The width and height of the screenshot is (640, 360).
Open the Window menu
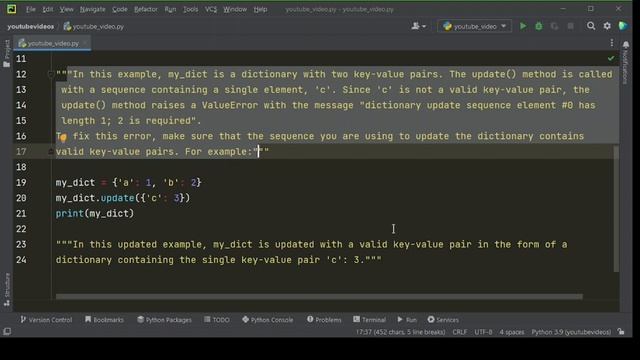click(x=235, y=9)
